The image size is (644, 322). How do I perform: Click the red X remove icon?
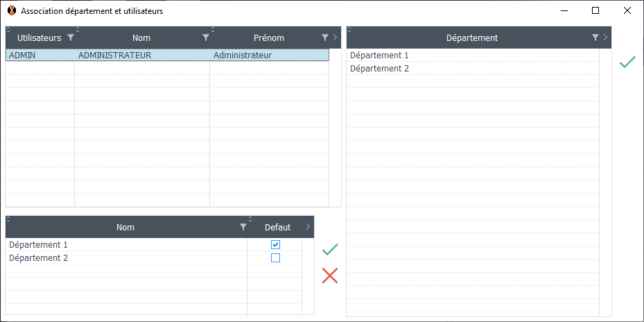coord(330,276)
